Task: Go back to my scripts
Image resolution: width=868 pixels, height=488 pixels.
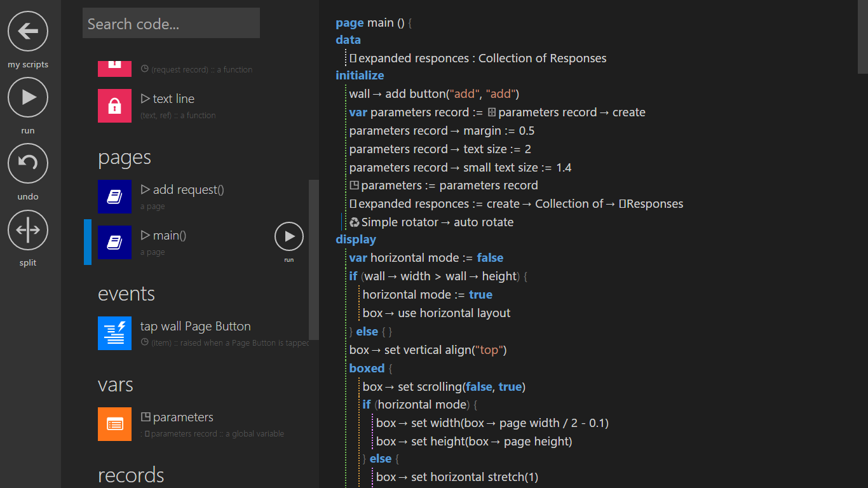Action: coord(28,31)
